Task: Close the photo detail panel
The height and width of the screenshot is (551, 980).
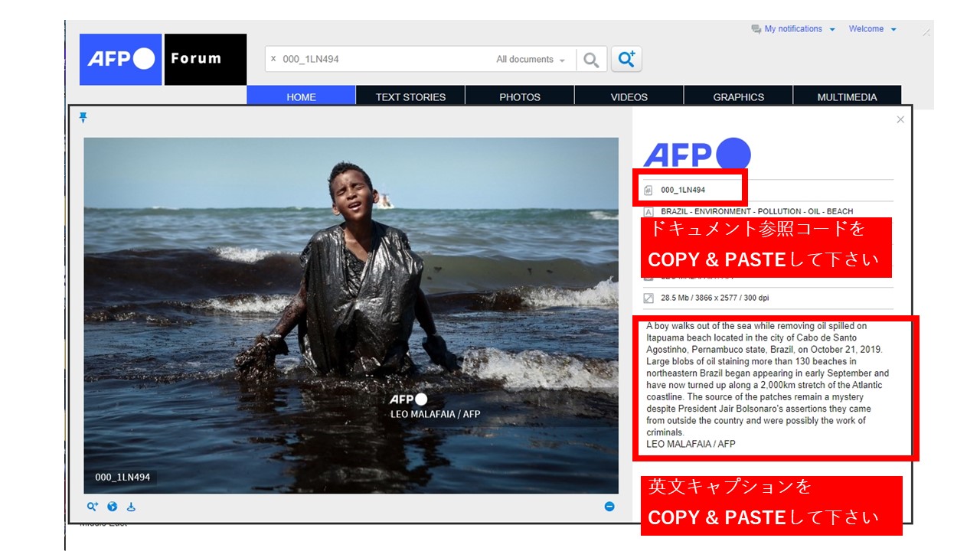Action: coord(900,119)
